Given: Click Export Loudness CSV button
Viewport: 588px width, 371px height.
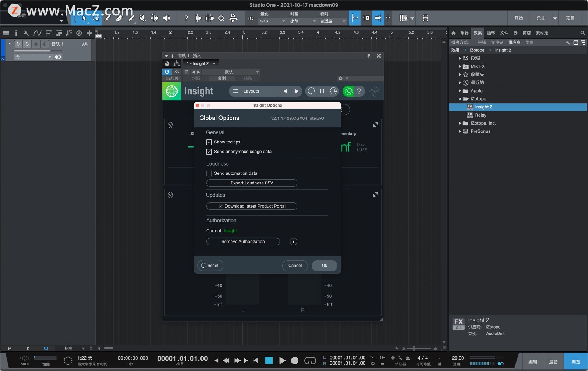Looking at the screenshot, I should (x=252, y=183).
